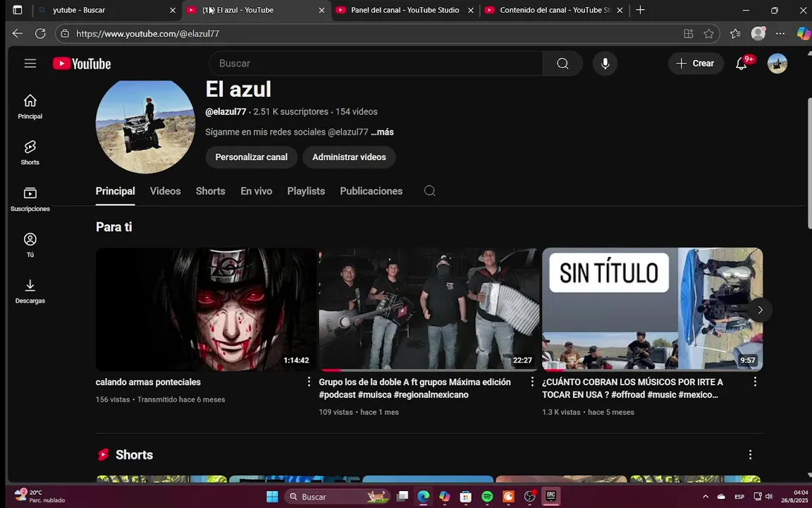
Task: Advance Para ti carousel with next arrow
Action: 760,310
